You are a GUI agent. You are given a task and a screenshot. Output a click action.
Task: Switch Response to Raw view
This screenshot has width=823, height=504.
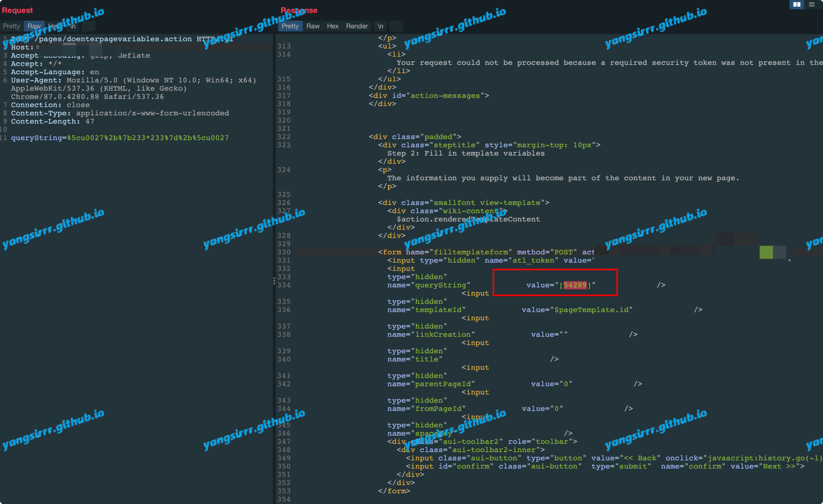pyautogui.click(x=313, y=26)
